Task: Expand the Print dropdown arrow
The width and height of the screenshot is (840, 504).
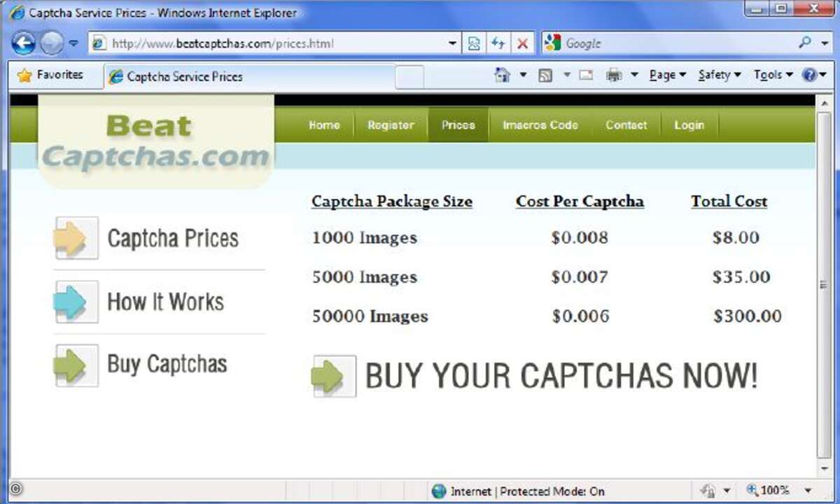Action: [634, 75]
